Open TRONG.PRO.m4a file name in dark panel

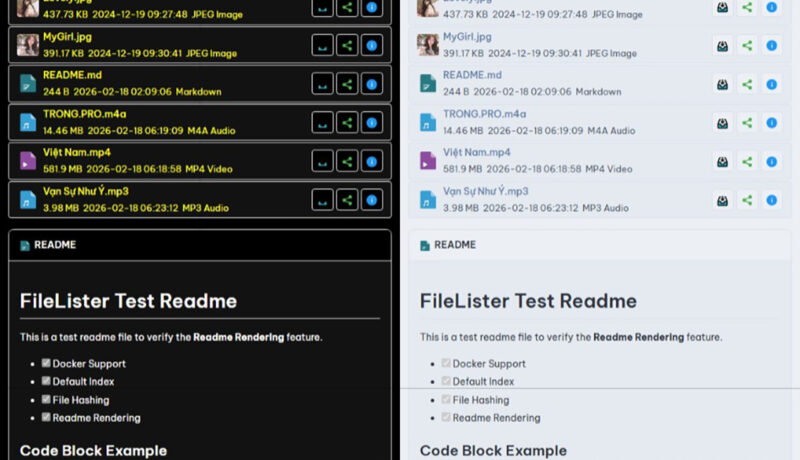point(85,114)
